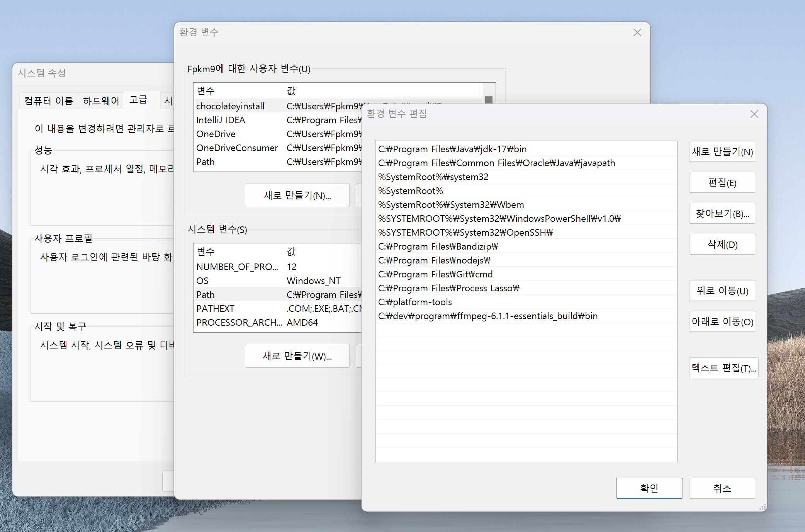The width and height of the screenshot is (805, 532).
Task: Click the 새로 만들기(N) button in the edit dialog
Action: [x=722, y=152]
